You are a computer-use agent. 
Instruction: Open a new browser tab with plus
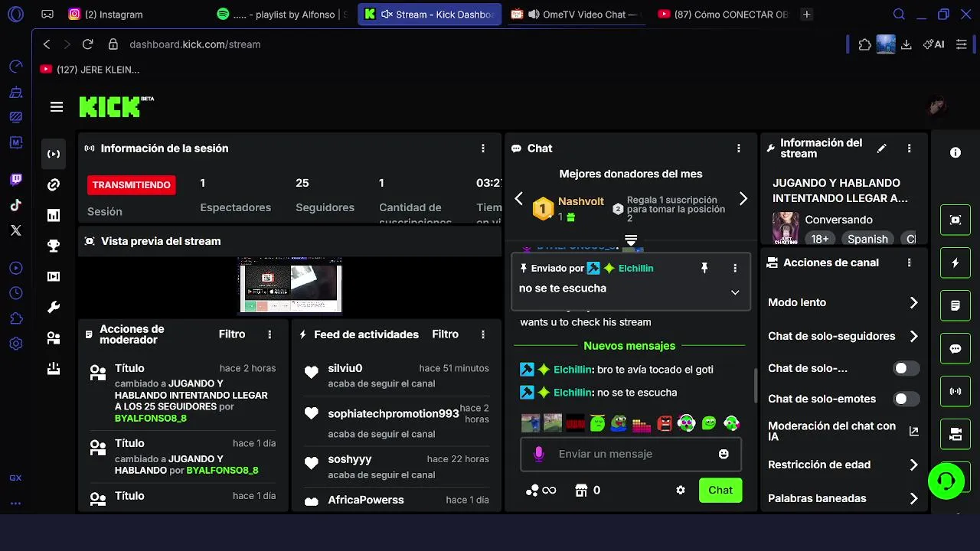point(806,14)
